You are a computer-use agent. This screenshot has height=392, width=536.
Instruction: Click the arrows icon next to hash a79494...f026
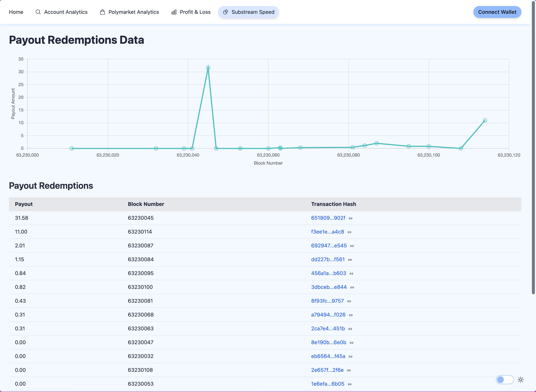click(351, 315)
